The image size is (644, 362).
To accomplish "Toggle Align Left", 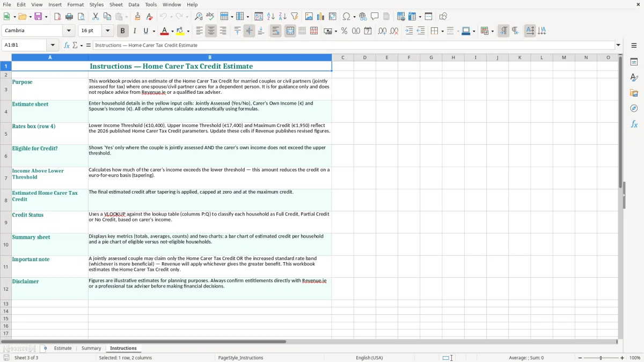I will click(199, 31).
